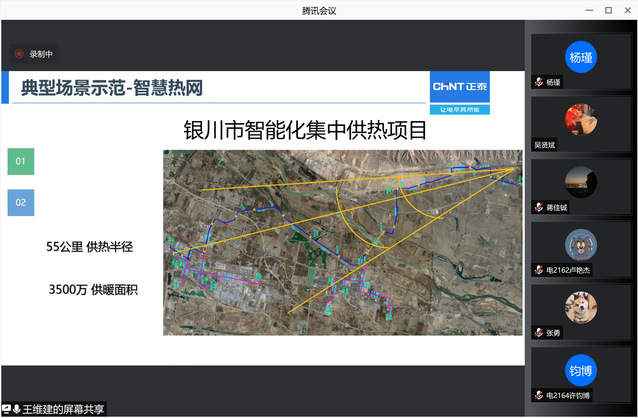
Task: Click muted mic icon next to 张勇
Action: pos(538,332)
